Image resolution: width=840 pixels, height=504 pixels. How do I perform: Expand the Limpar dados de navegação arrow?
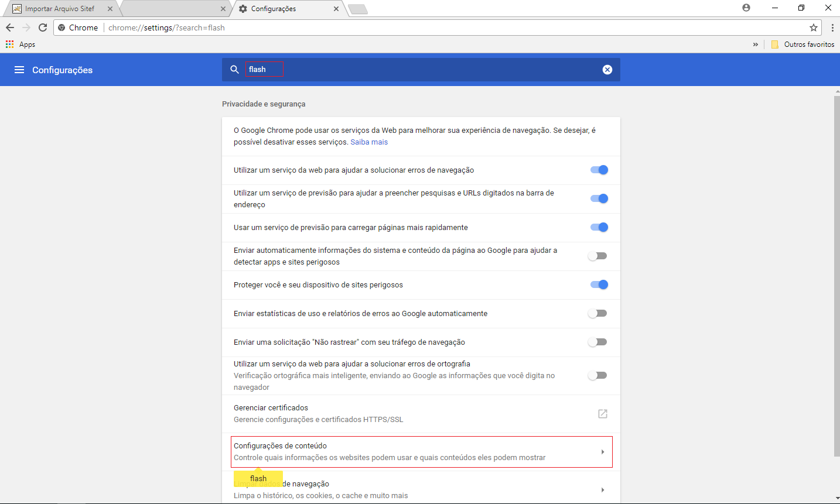click(x=603, y=490)
